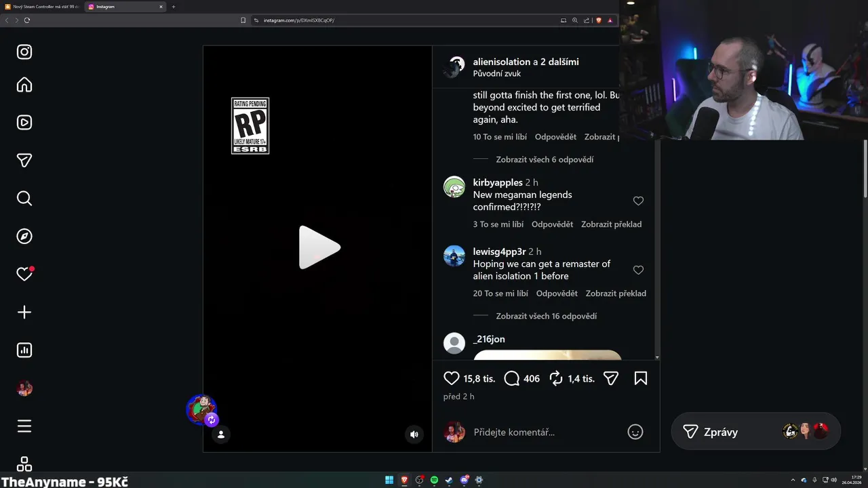
Task: Open a new browser tab
Action: (173, 7)
